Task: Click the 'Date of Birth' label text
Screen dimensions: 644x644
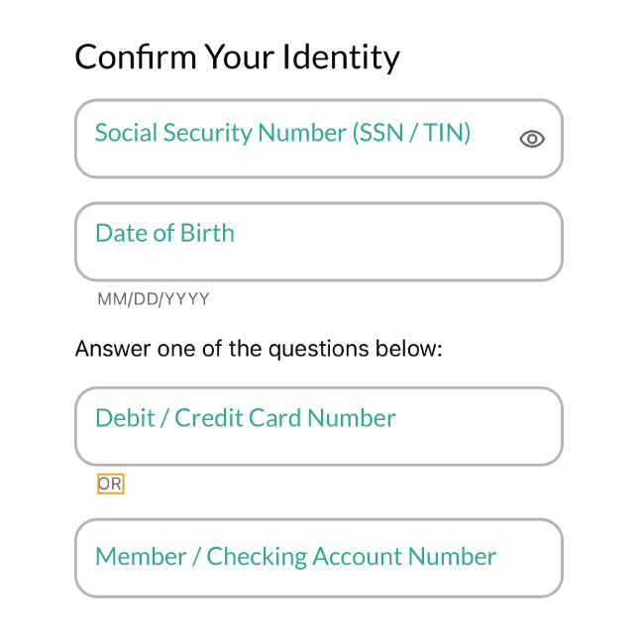Action: pyautogui.click(x=164, y=233)
